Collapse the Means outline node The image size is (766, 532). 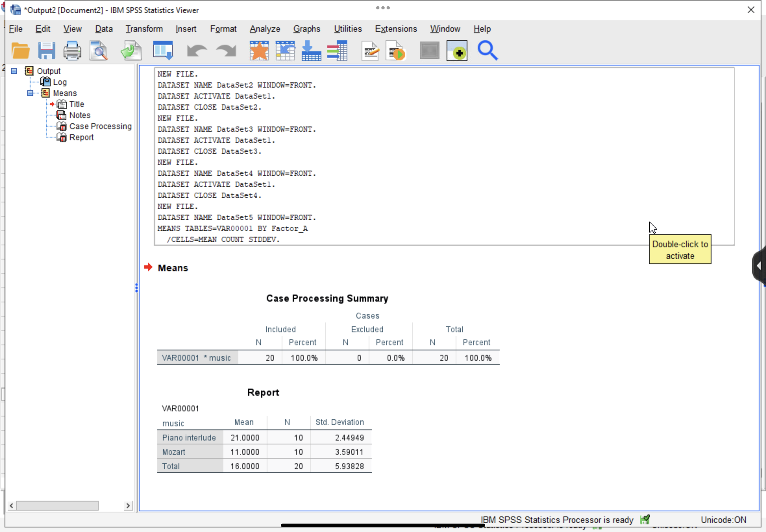point(30,93)
